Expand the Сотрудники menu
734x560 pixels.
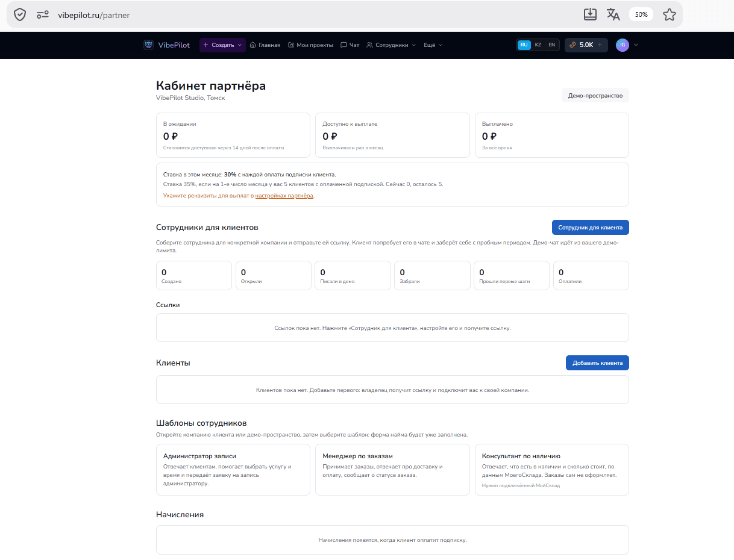391,45
